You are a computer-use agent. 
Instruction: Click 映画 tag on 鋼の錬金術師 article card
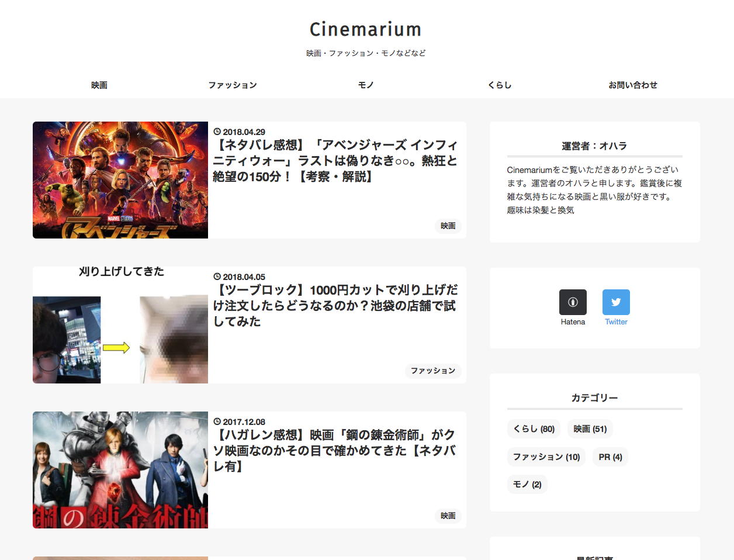448,516
